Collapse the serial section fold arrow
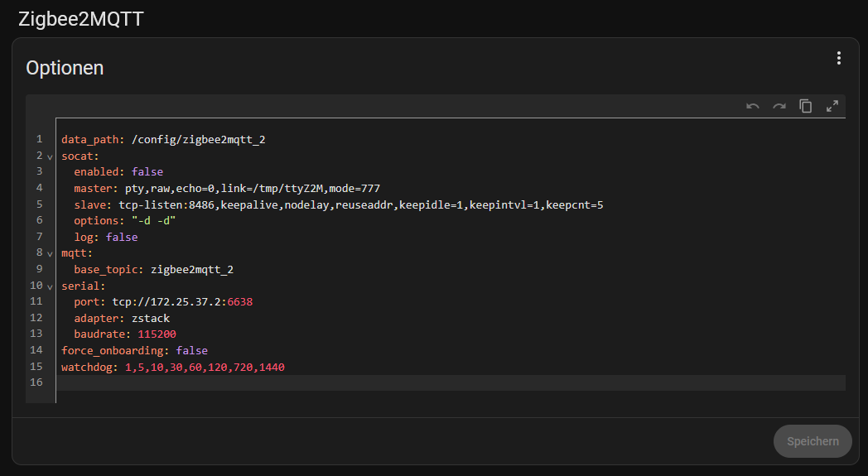Screen dimensions: 868x476 click(x=50, y=286)
